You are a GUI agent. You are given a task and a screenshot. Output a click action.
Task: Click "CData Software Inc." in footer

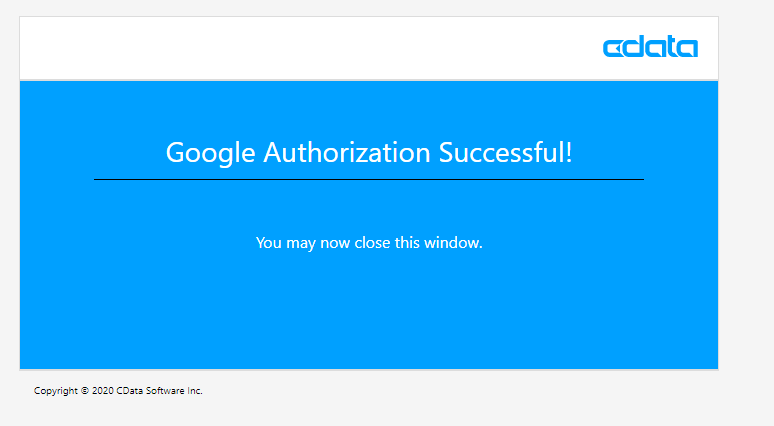(160, 391)
